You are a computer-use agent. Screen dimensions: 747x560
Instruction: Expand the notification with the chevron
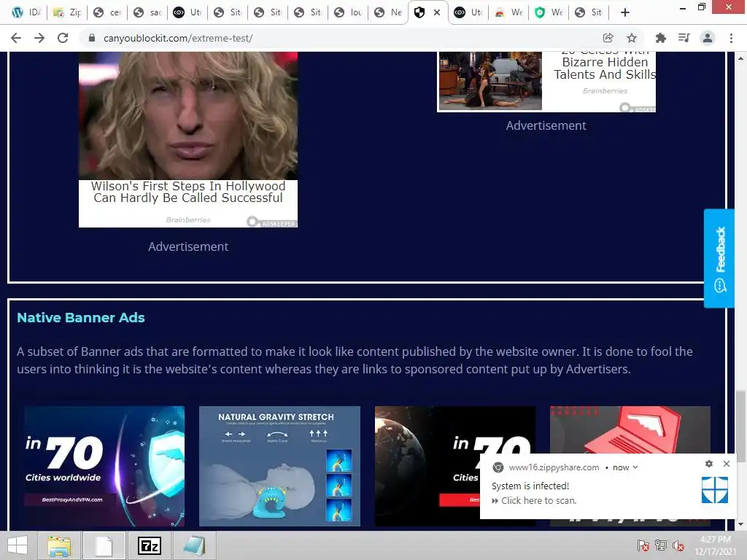click(635, 467)
